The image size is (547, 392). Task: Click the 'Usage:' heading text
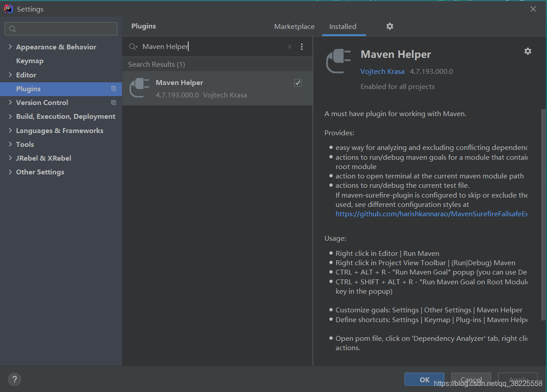(x=335, y=238)
